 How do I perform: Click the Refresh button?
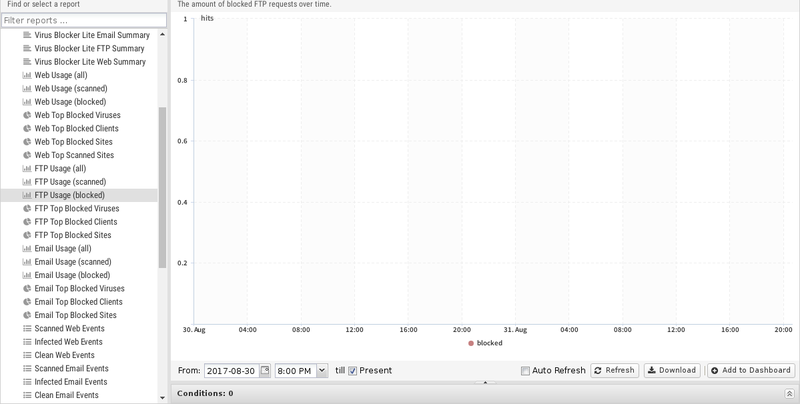point(614,370)
